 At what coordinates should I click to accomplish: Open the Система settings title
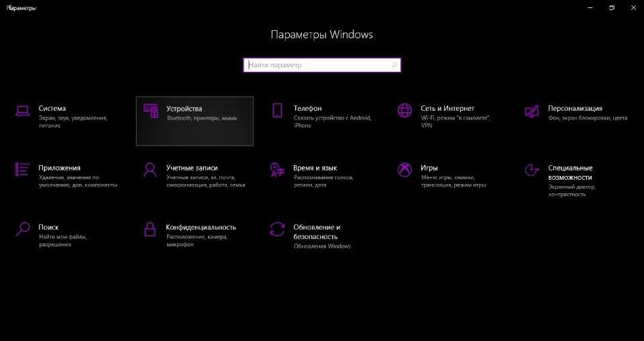click(x=52, y=109)
